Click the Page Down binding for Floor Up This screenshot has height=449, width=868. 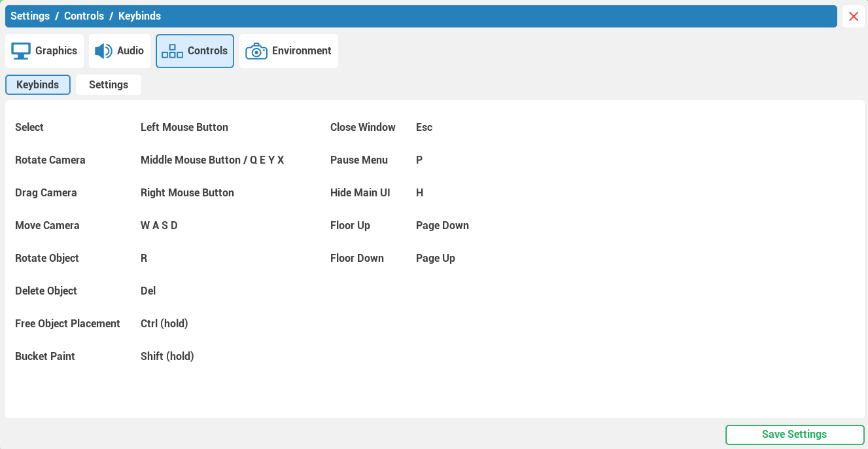tap(442, 225)
